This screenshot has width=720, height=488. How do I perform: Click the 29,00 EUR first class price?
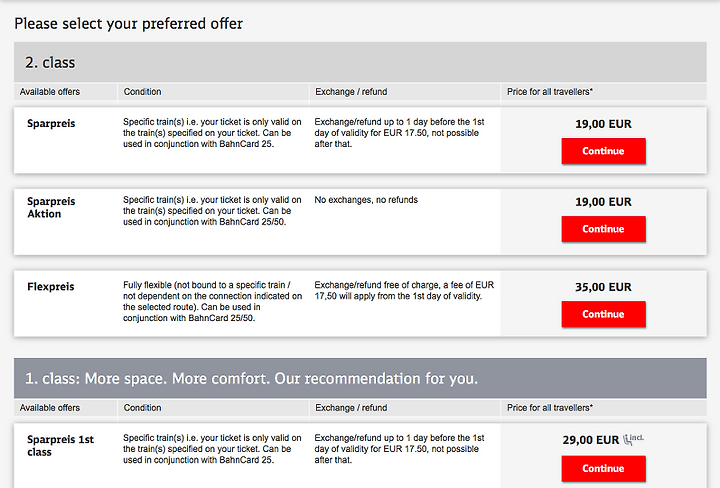tap(591, 440)
